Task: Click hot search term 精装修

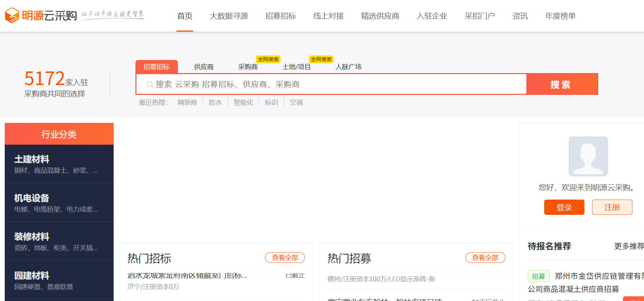Action: tap(187, 103)
